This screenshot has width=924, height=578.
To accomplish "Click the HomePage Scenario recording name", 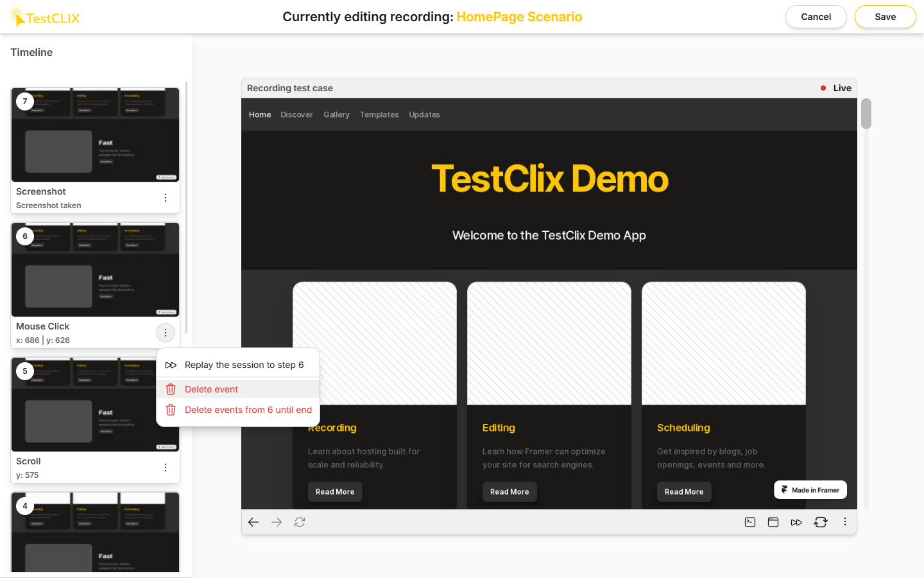I will click(519, 17).
